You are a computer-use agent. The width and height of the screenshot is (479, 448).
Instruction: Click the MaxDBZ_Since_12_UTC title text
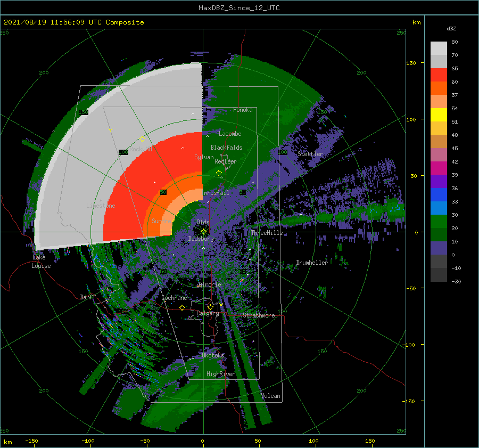coord(239,8)
